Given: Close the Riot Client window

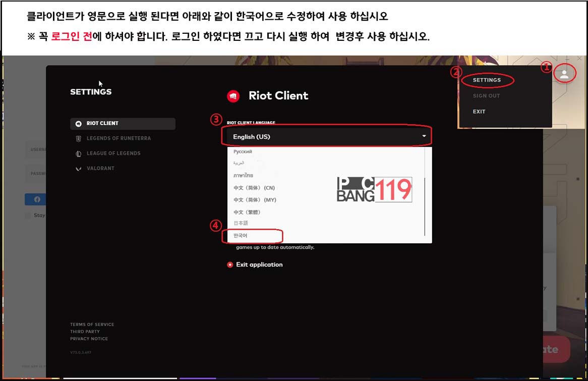Looking at the screenshot, I should coord(579,59).
